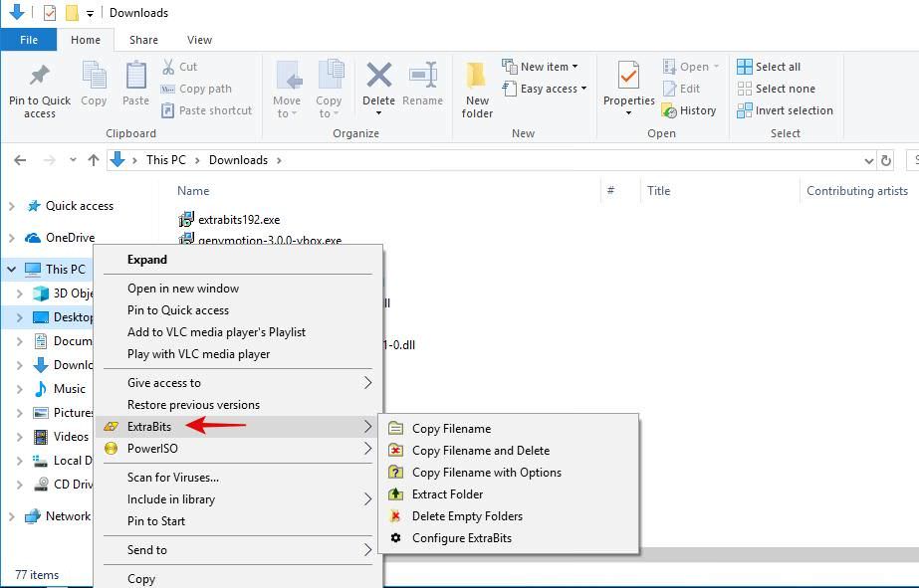Screen dimensions: 919x588
Task: Click the Paste clipboard icon
Action: point(136,76)
